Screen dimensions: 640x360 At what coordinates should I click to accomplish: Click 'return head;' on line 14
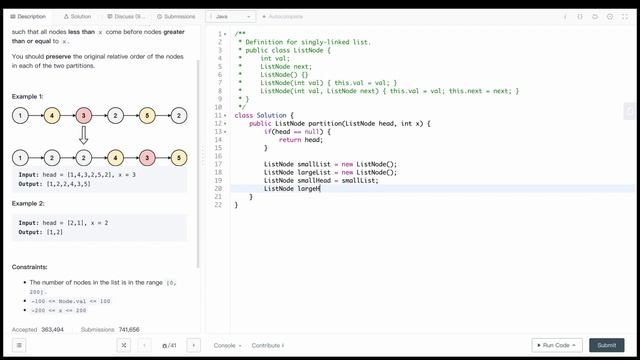(301, 140)
